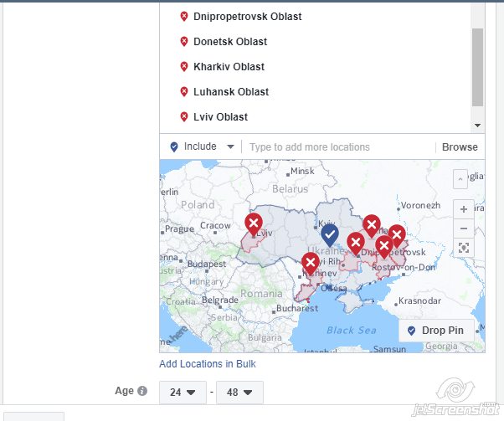504x421 pixels.
Task: Click the red exclude pin near Odesa
Action: 311,265
